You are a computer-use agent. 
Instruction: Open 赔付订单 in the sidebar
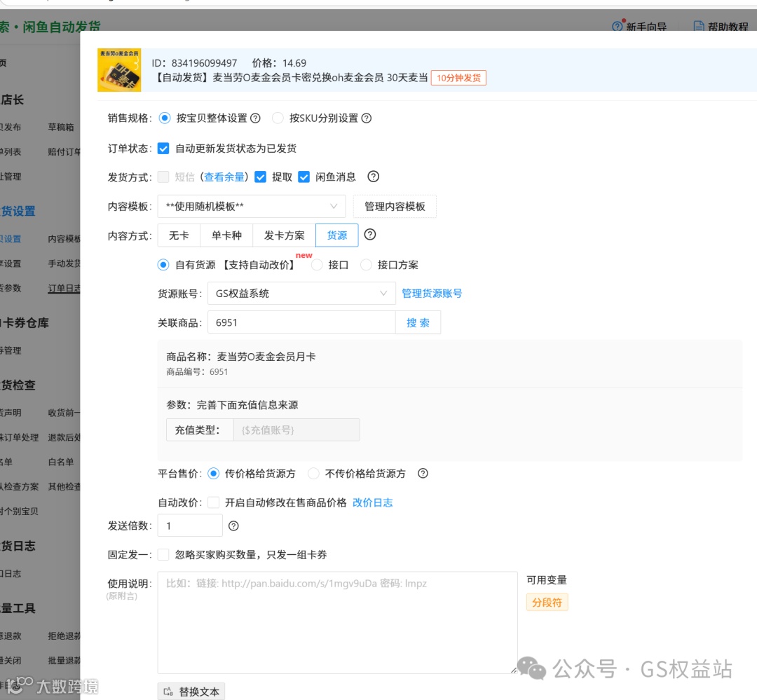point(64,152)
